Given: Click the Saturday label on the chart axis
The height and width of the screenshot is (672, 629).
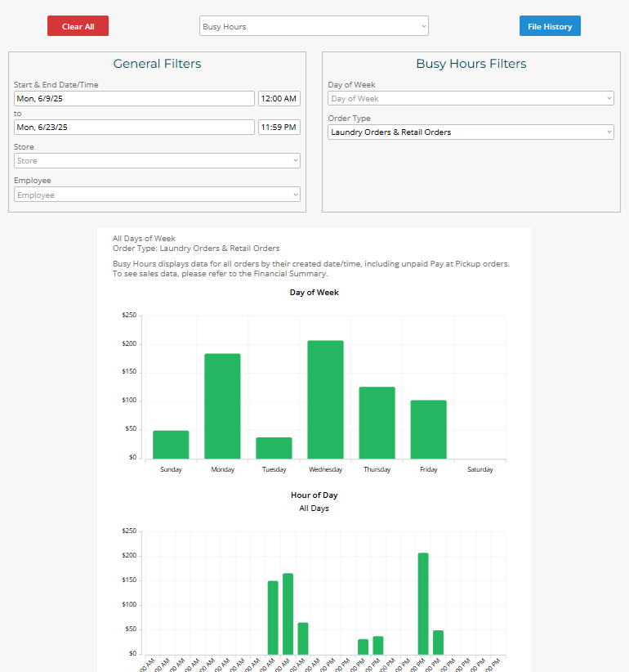Looking at the screenshot, I should (480, 469).
